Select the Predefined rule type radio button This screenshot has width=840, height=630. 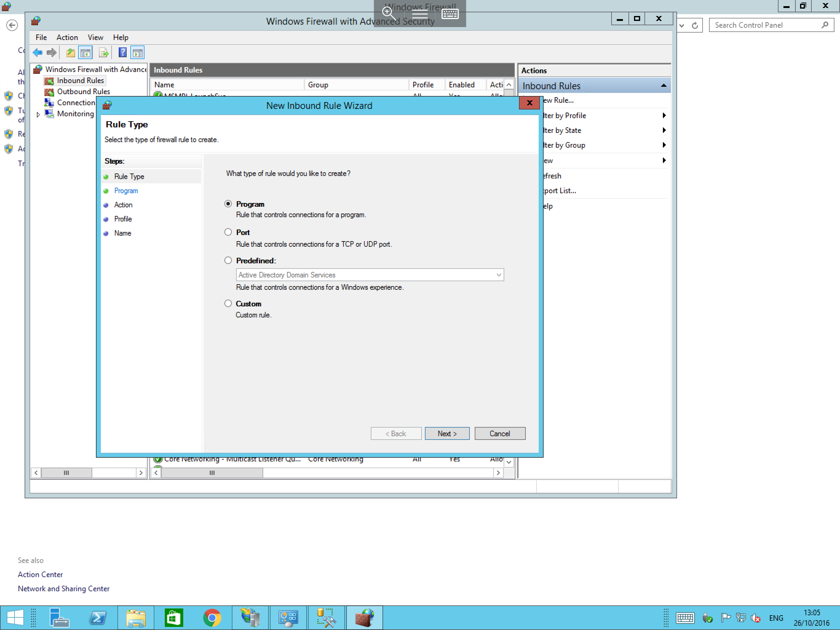click(228, 260)
